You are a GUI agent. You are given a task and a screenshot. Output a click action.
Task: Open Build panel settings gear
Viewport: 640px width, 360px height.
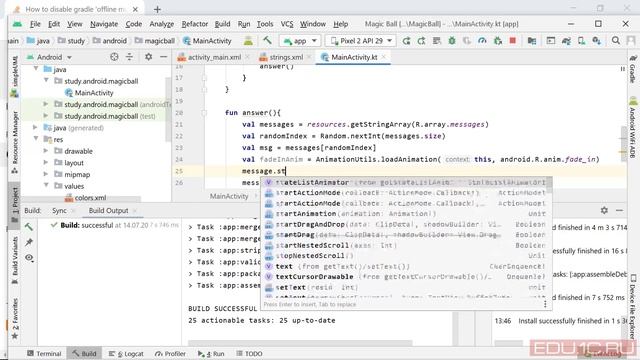604,210
